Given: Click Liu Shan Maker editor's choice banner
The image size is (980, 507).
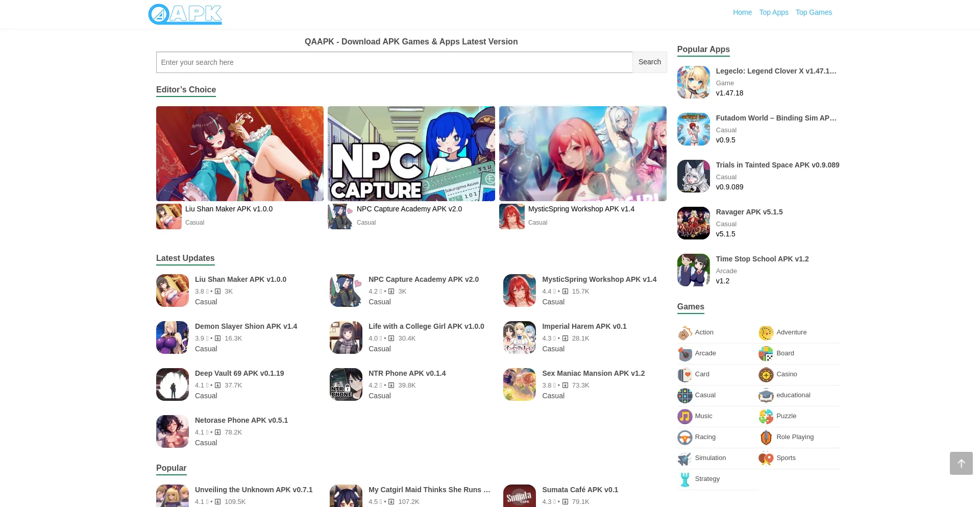Looking at the screenshot, I should point(240,154).
